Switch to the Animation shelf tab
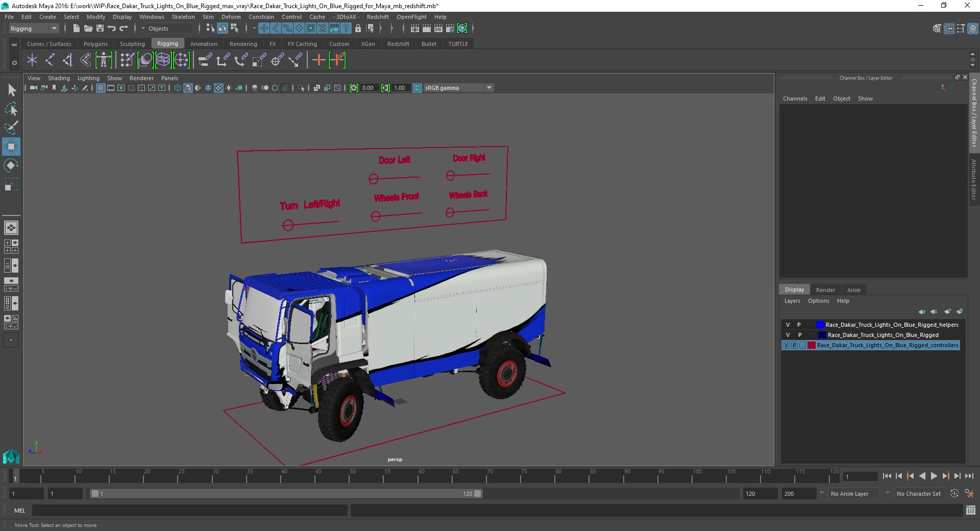The image size is (980, 531). 204,44
